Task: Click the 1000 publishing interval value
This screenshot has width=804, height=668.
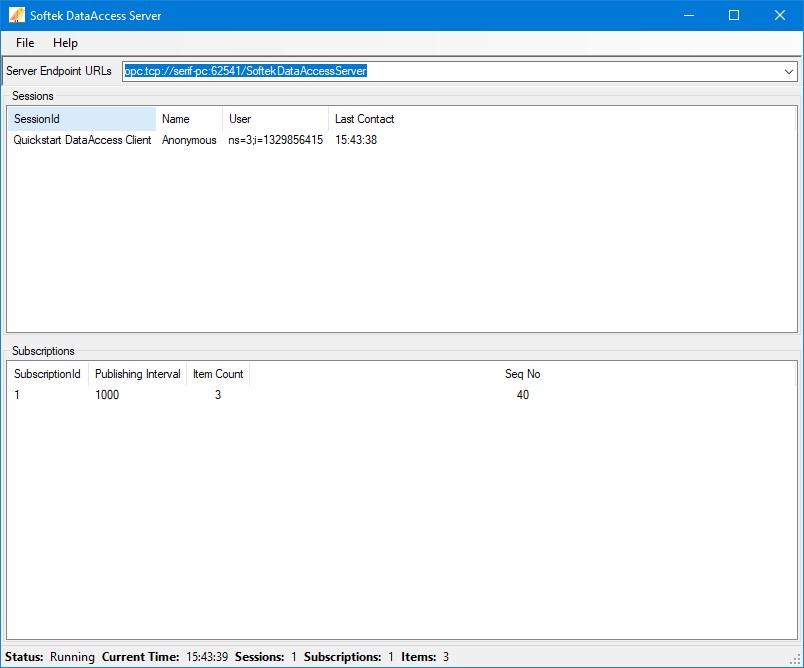Action: pyautogui.click(x=107, y=395)
